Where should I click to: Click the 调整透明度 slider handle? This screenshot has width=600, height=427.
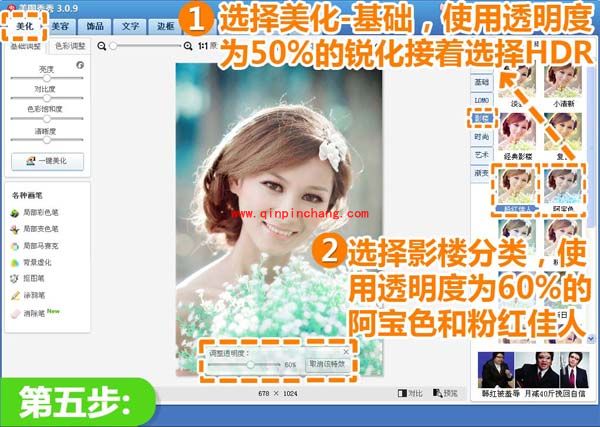pos(250,365)
